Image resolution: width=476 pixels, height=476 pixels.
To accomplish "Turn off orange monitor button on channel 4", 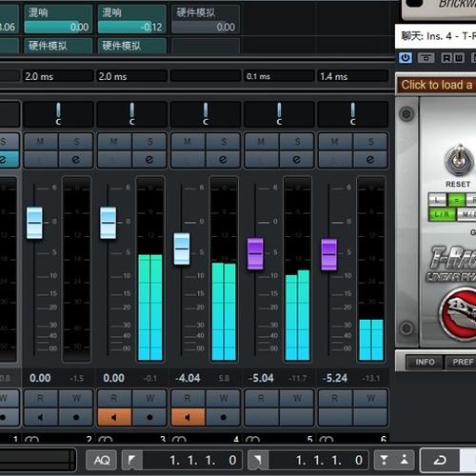I will click(188, 417).
